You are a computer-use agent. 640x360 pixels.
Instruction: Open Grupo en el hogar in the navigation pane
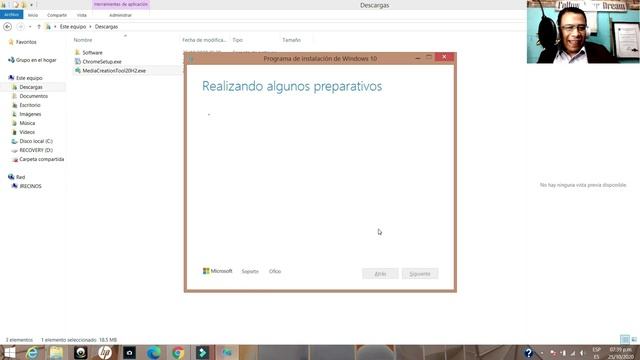click(x=36, y=60)
